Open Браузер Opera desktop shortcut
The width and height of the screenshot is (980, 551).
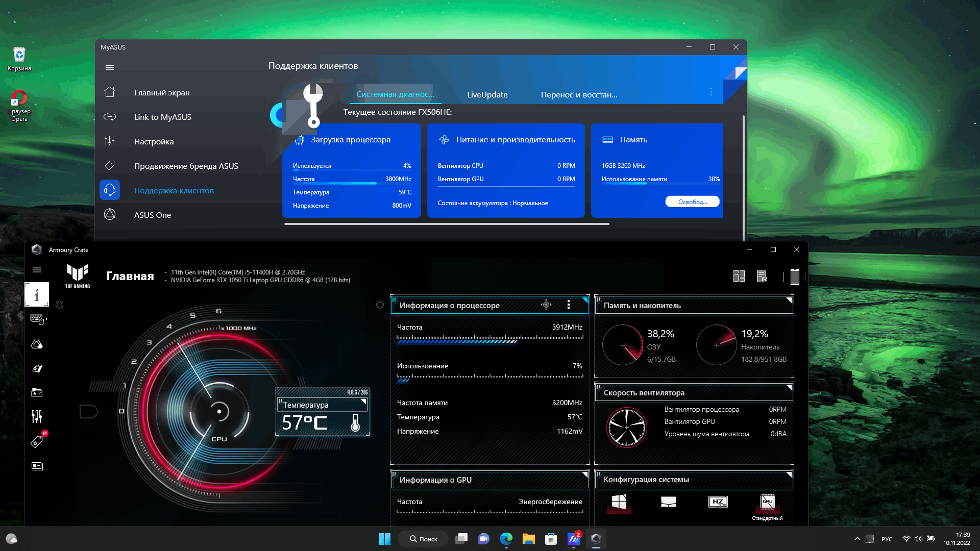pyautogui.click(x=19, y=106)
